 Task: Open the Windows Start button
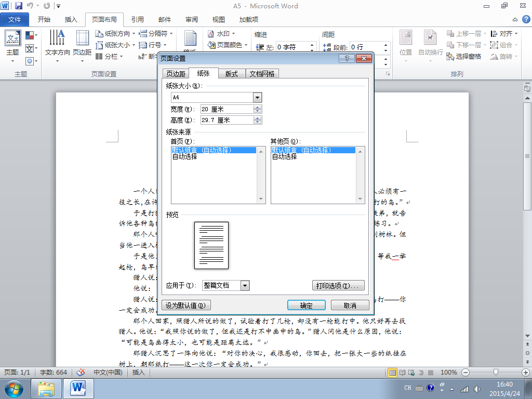pos(14,389)
